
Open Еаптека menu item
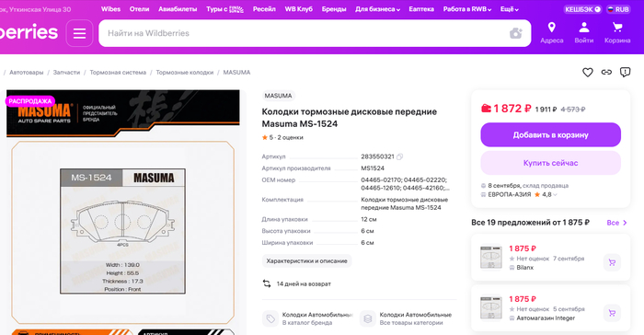point(421,9)
